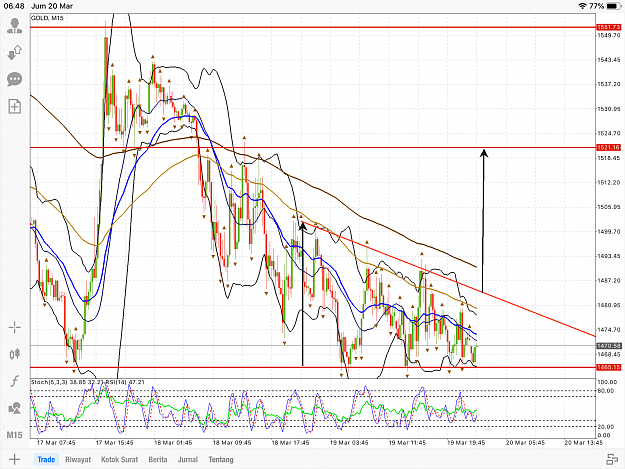Screen dimensions: 625x469
Task: Tap the GOLD, M15 chart title
Action: (x=47, y=18)
